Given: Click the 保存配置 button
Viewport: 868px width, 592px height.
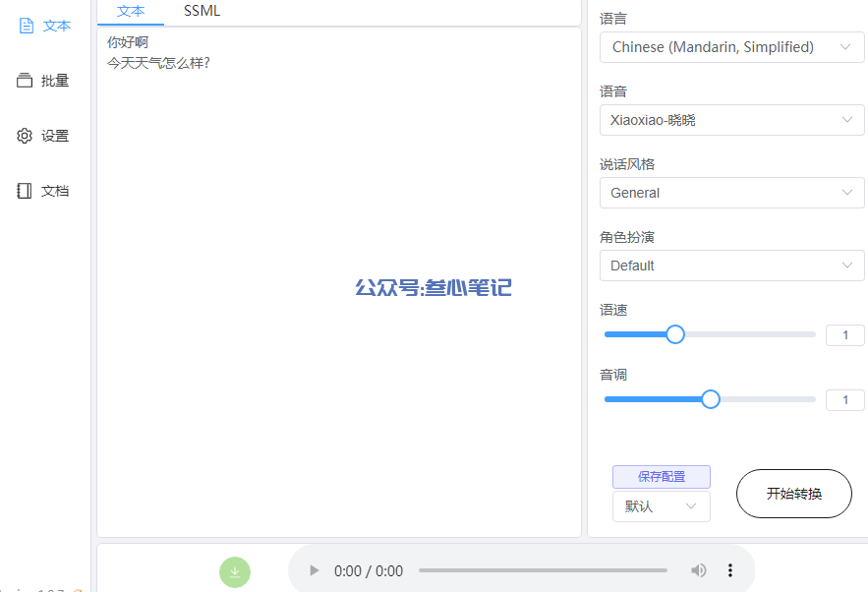Looking at the screenshot, I should [661, 477].
